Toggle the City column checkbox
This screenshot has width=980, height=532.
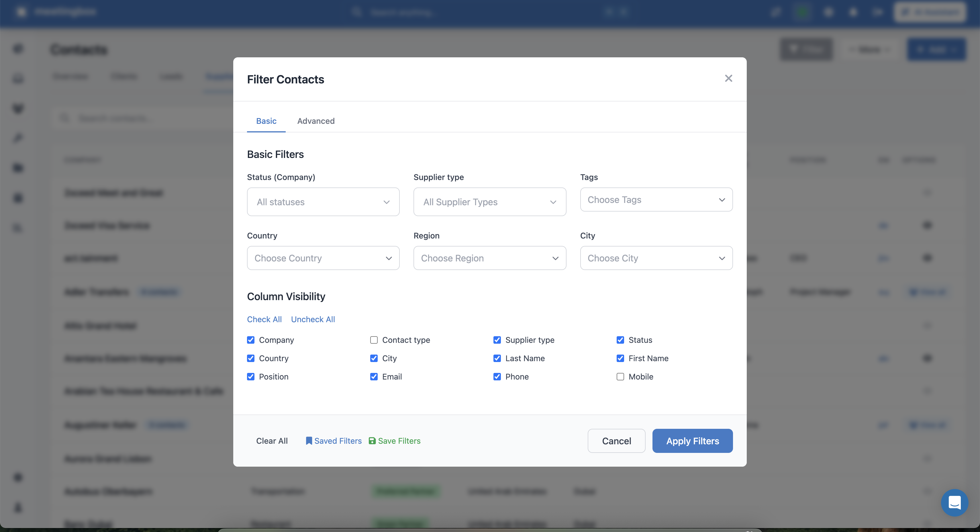point(374,358)
